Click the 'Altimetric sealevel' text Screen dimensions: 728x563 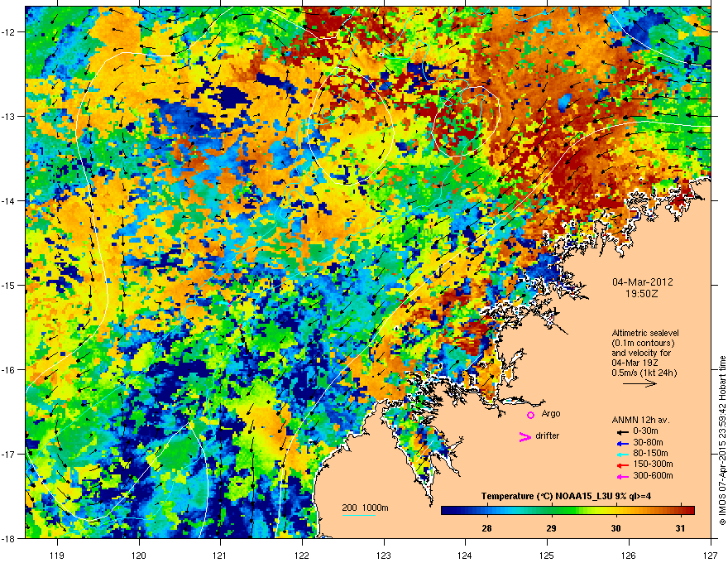coord(645,333)
